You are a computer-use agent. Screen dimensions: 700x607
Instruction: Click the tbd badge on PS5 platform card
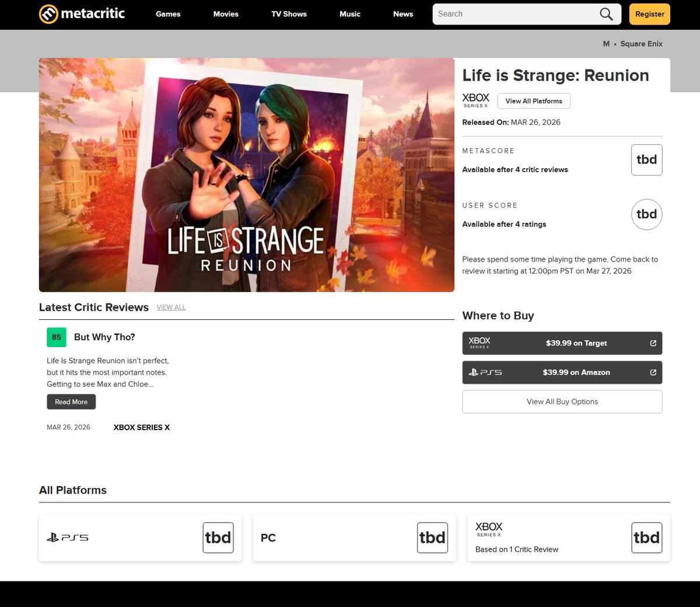[x=218, y=538]
